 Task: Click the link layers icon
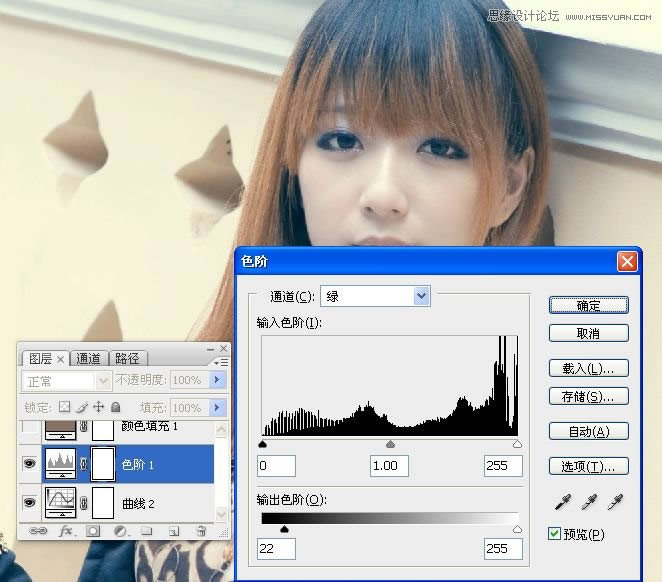click(40, 530)
